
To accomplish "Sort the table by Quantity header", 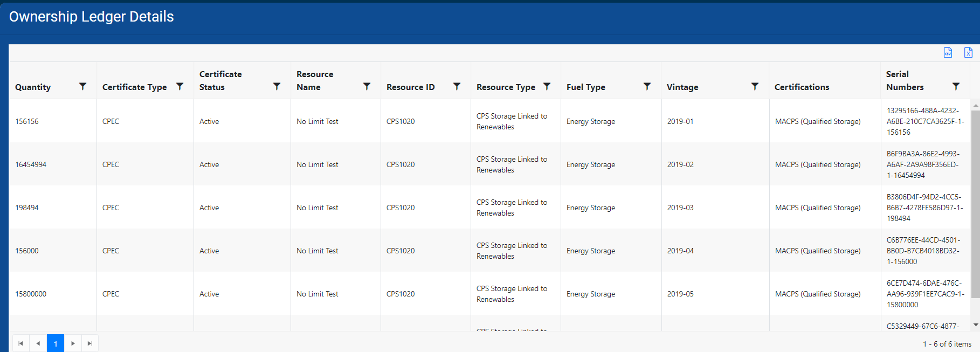I will 33,87.
